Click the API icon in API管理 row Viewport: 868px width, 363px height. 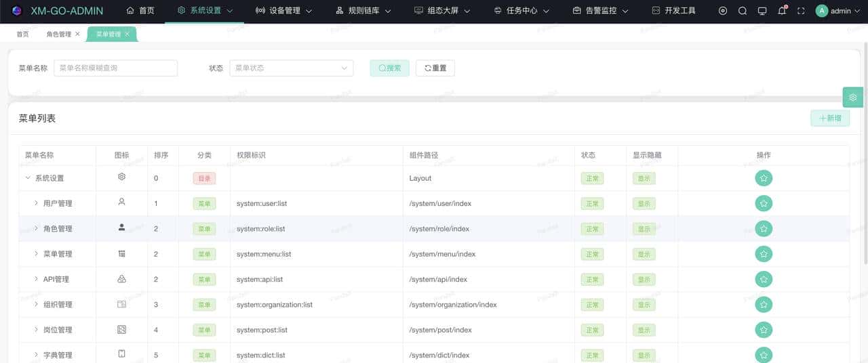[x=122, y=278]
